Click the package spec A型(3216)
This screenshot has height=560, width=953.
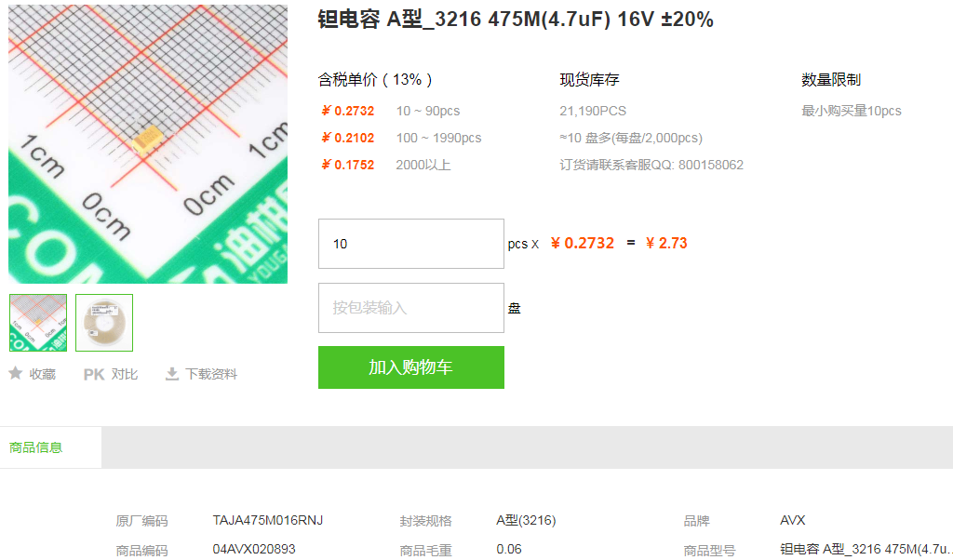point(526,521)
